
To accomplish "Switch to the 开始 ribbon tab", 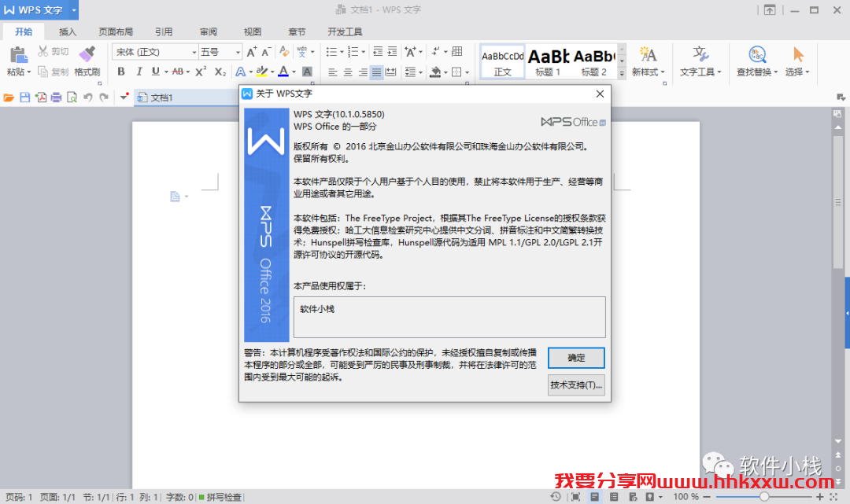I will point(24,32).
